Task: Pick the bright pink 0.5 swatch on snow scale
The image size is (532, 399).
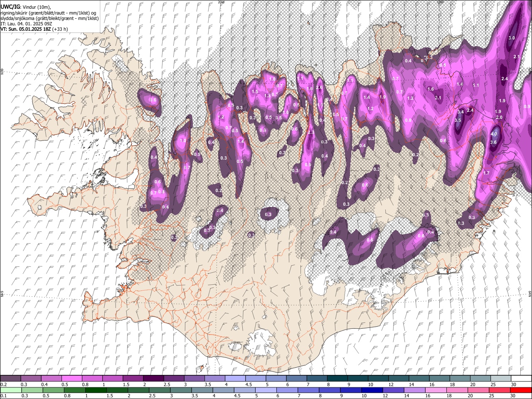Action: [x=71, y=379]
